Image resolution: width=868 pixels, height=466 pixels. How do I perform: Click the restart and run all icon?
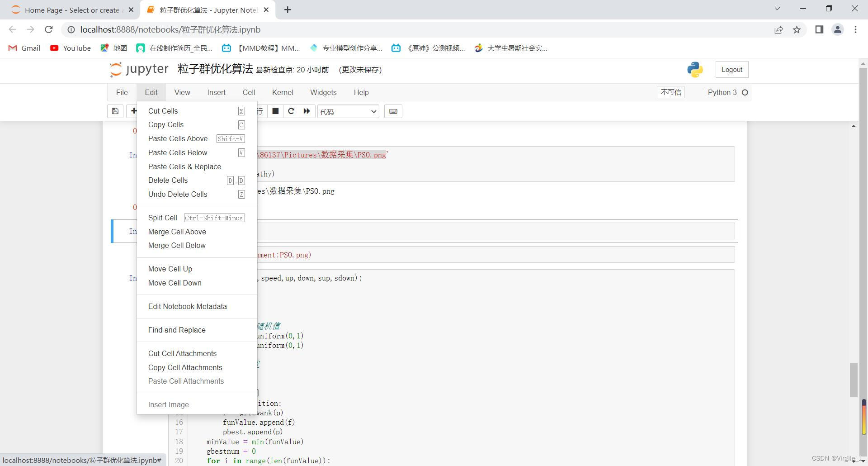pos(307,111)
